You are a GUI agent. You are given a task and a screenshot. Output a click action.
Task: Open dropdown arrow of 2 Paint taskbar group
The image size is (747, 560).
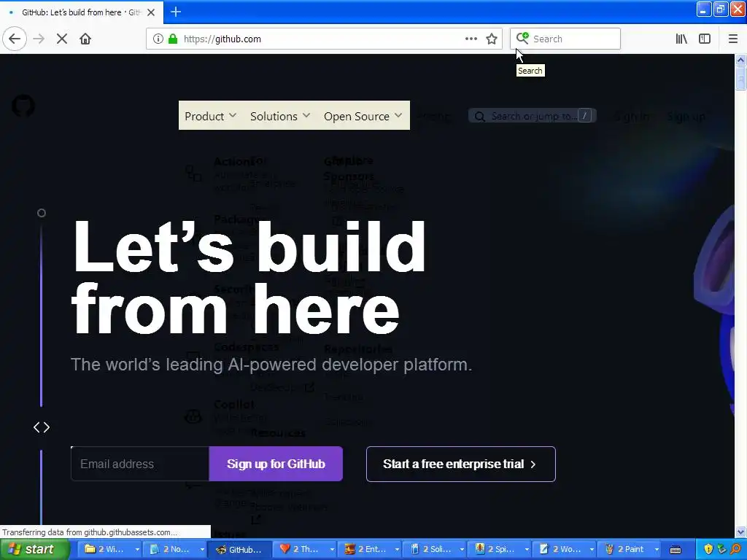click(657, 550)
